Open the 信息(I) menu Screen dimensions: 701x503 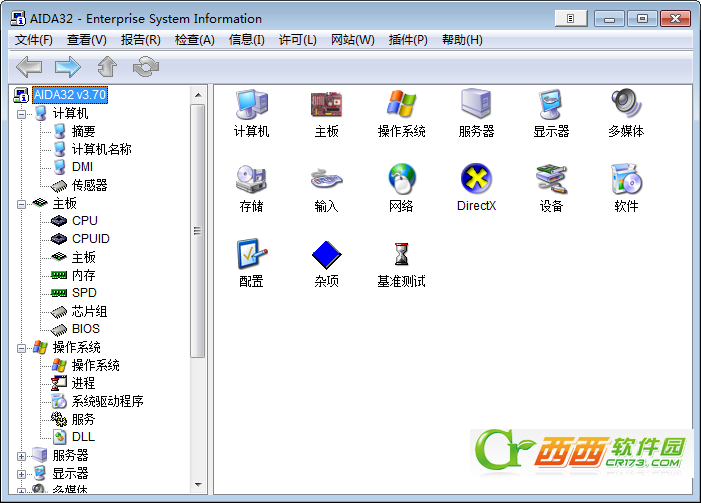click(x=246, y=40)
